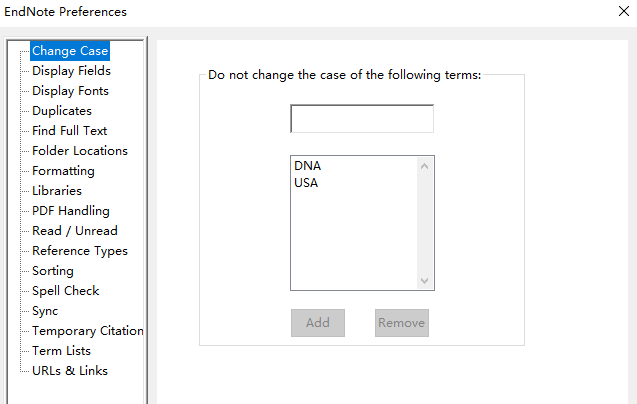Open PDF Handling options

tap(70, 211)
